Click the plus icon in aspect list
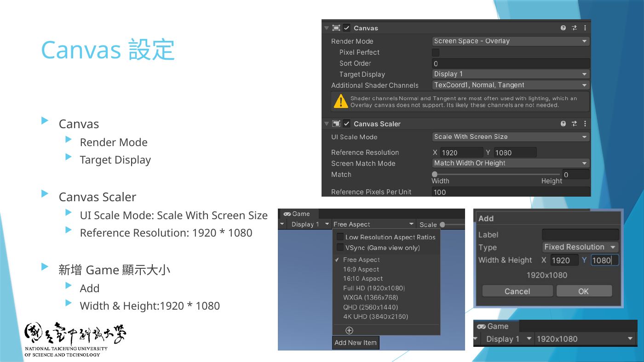 pos(349,330)
